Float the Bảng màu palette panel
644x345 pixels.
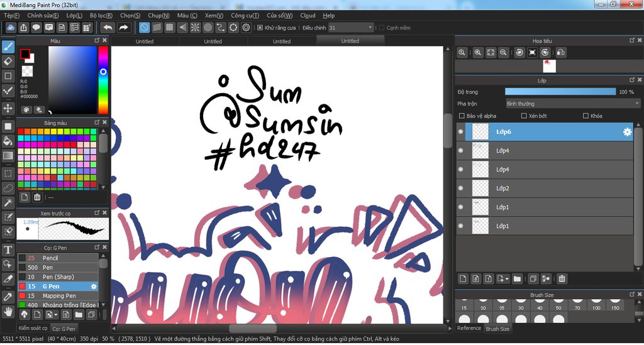click(97, 123)
